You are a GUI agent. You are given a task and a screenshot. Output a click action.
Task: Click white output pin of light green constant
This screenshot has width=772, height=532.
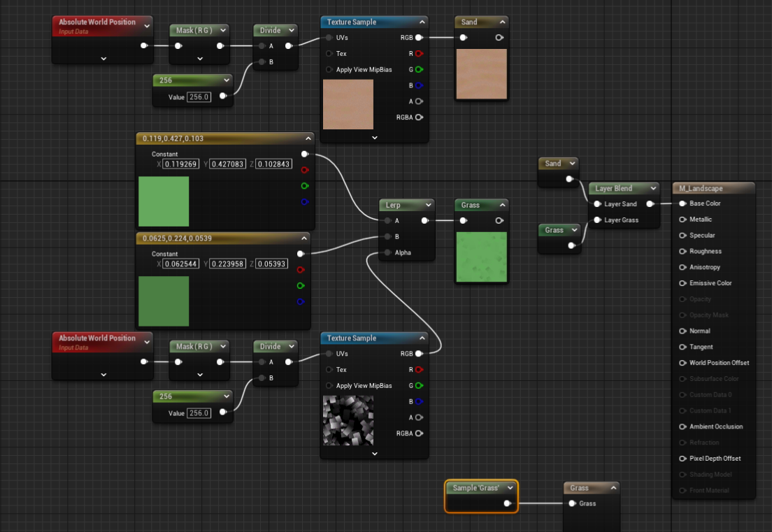[x=305, y=154]
